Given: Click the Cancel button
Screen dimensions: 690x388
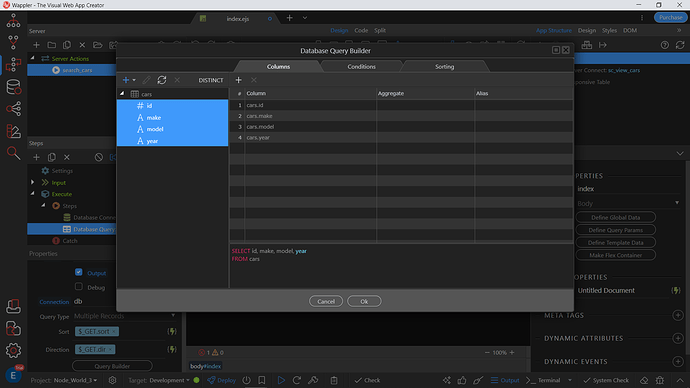Looking at the screenshot, I should tap(326, 301).
